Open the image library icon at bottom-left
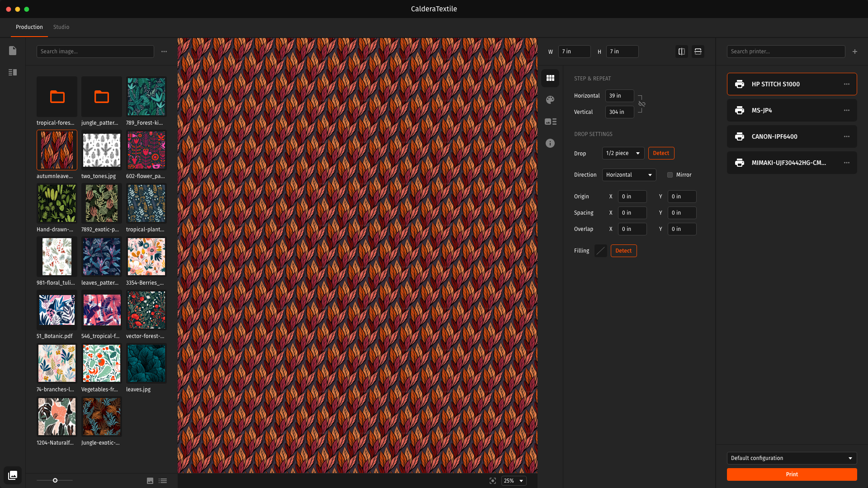Image resolution: width=868 pixels, height=488 pixels. coord(13,475)
